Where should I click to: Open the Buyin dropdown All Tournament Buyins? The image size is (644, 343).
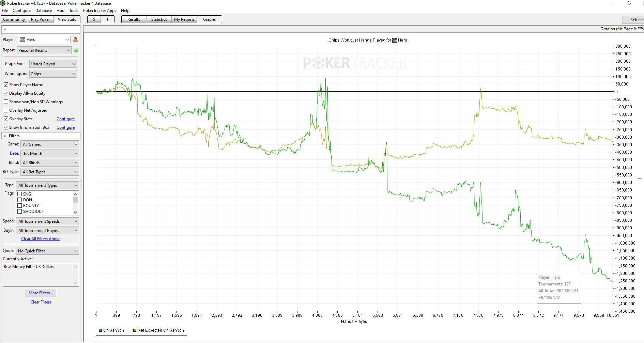[x=48, y=231]
